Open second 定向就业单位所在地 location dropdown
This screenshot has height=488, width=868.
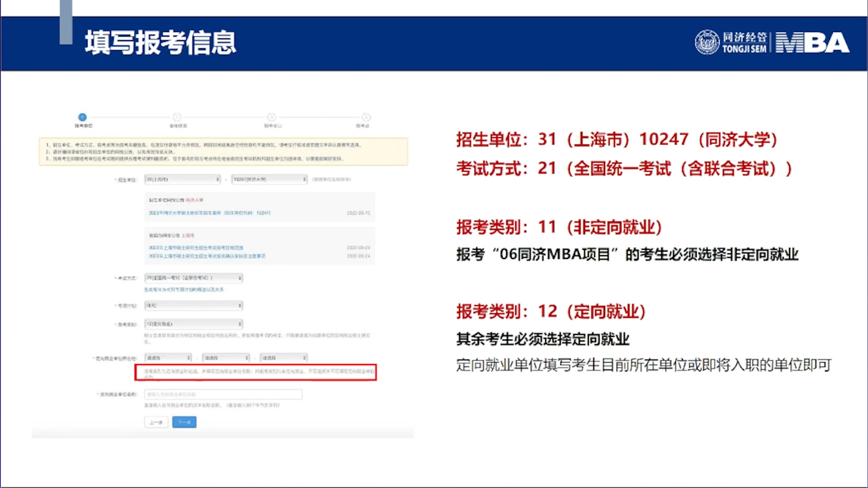point(225,358)
